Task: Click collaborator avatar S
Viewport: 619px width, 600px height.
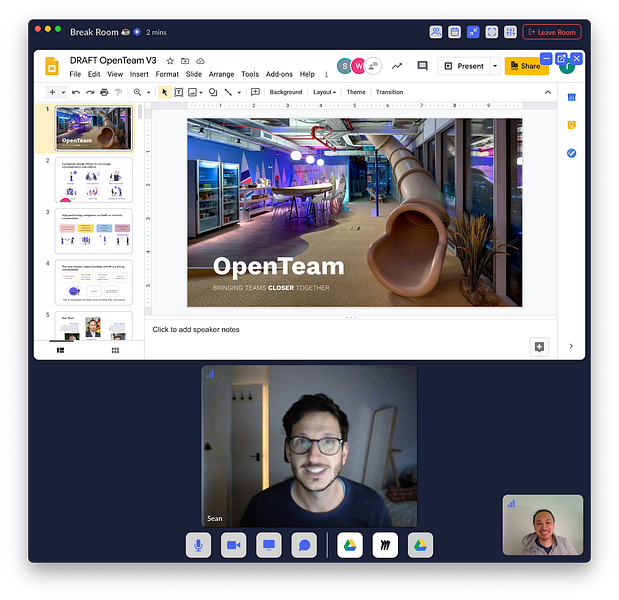Action: [345, 66]
